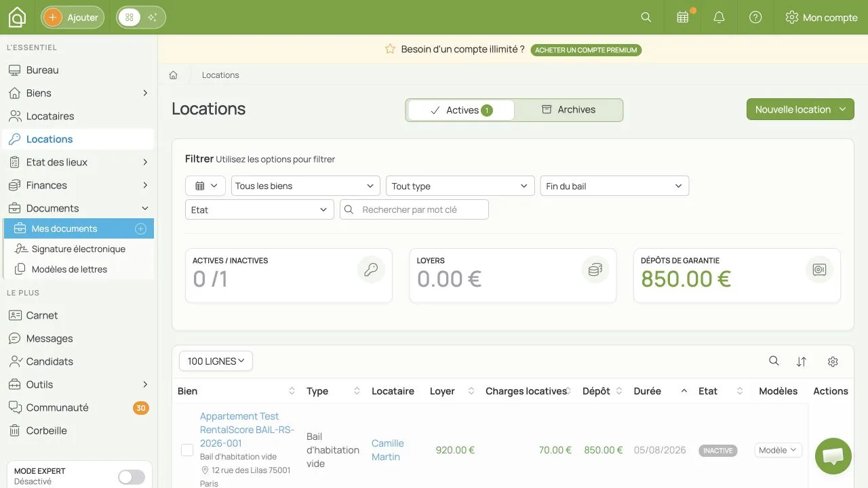Viewport: 868px width, 488px height.
Task: Expand the Biens sidebar submenu
Action: tap(145, 94)
